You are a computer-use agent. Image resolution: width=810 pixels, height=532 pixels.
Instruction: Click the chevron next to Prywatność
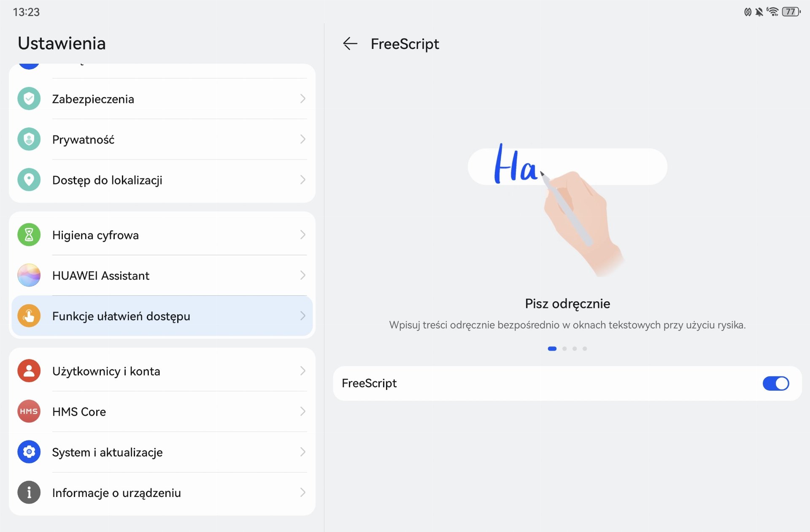(x=302, y=139)
